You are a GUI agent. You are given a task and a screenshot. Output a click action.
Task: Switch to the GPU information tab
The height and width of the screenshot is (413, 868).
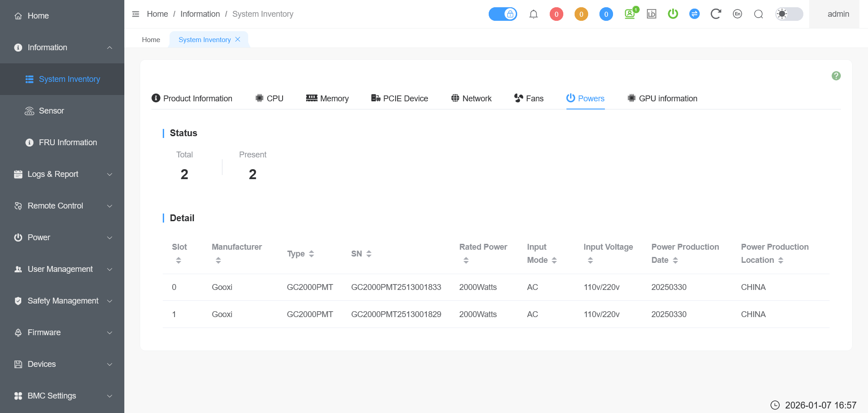coord(662,99)
